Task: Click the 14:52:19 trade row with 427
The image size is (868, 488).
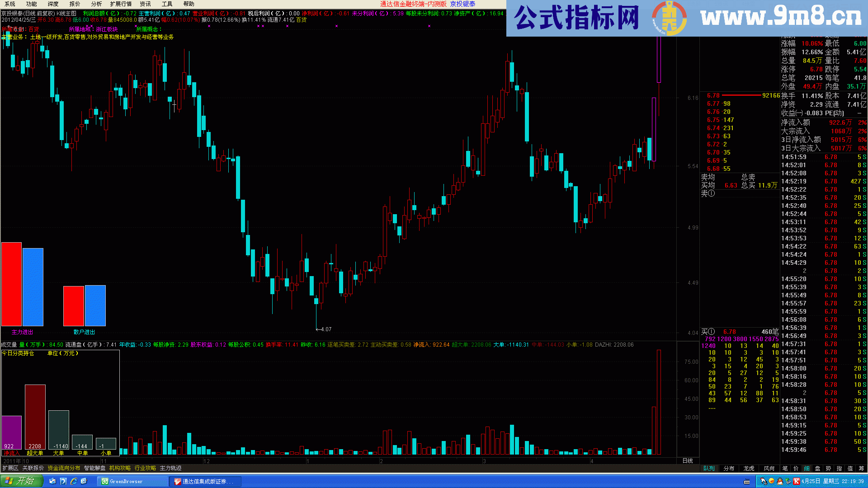Action: click(824, 182)
